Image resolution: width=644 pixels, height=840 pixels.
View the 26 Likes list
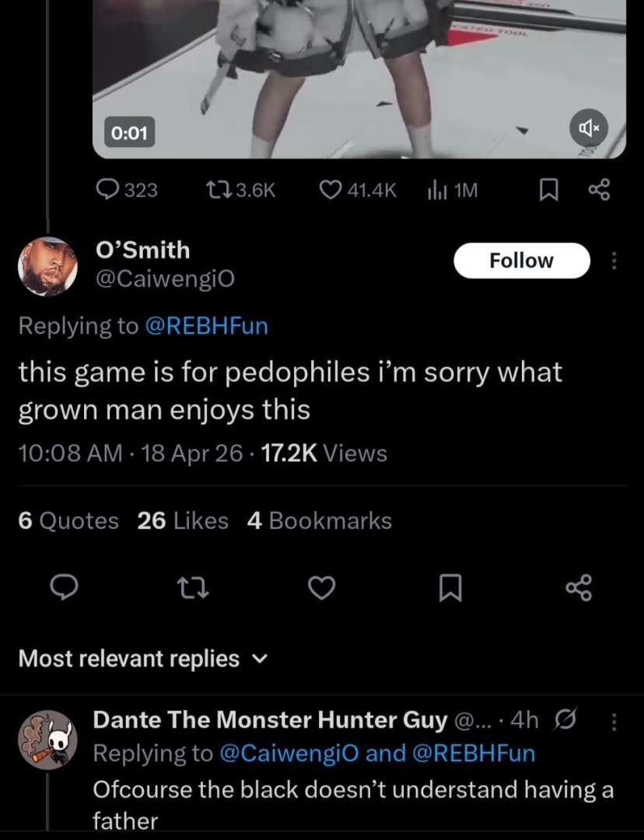click(x=183, y=520)
